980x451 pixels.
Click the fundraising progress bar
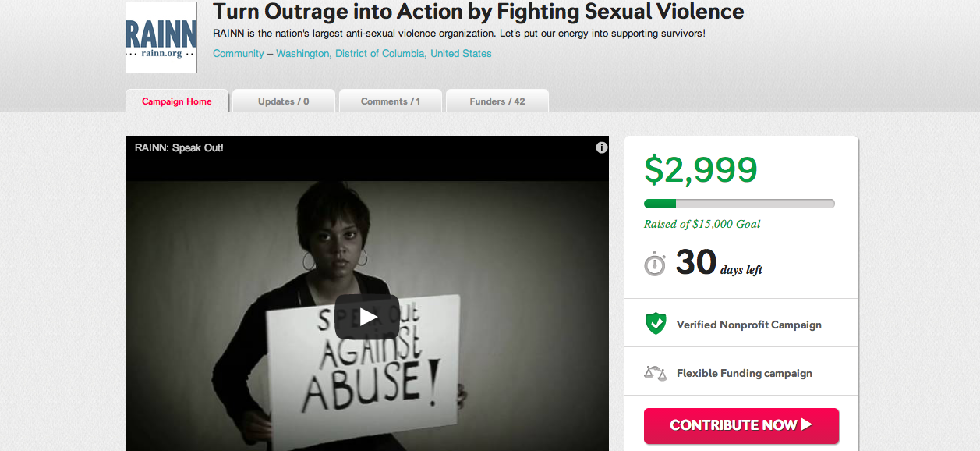click(739, 204)
